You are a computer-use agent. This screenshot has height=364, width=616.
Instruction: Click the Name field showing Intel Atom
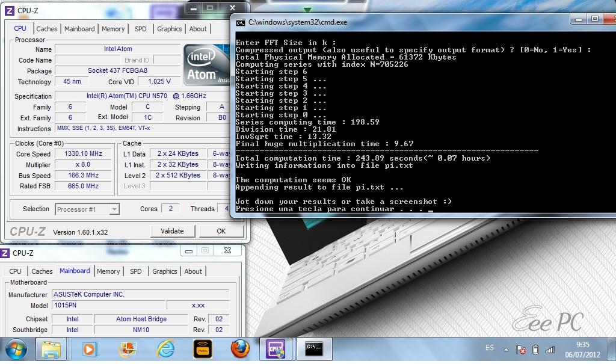tap(118, 49)
